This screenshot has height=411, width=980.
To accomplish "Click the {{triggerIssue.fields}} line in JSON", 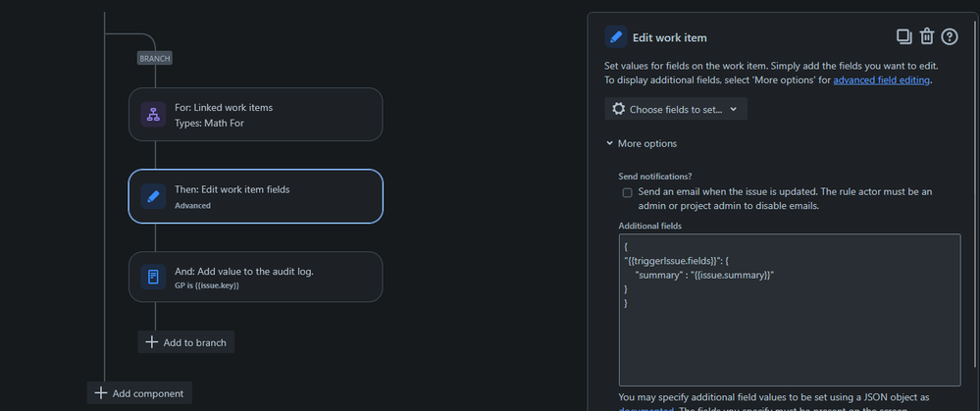I will tap(678, 261).
